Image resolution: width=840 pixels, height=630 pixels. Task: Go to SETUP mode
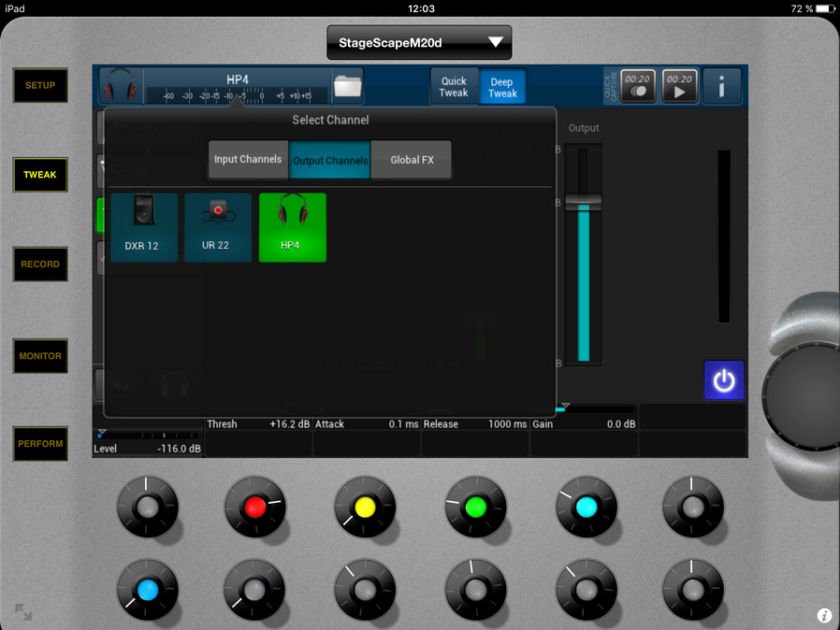click(x=40, y=85)
